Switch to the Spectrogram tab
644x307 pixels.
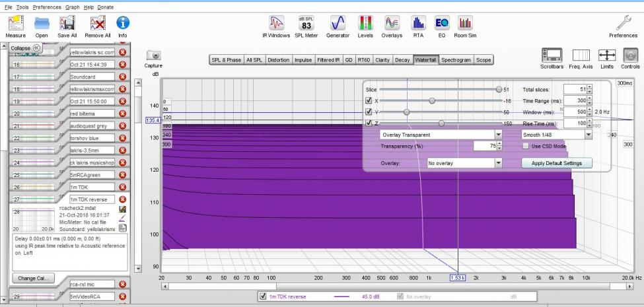point(456,60)
